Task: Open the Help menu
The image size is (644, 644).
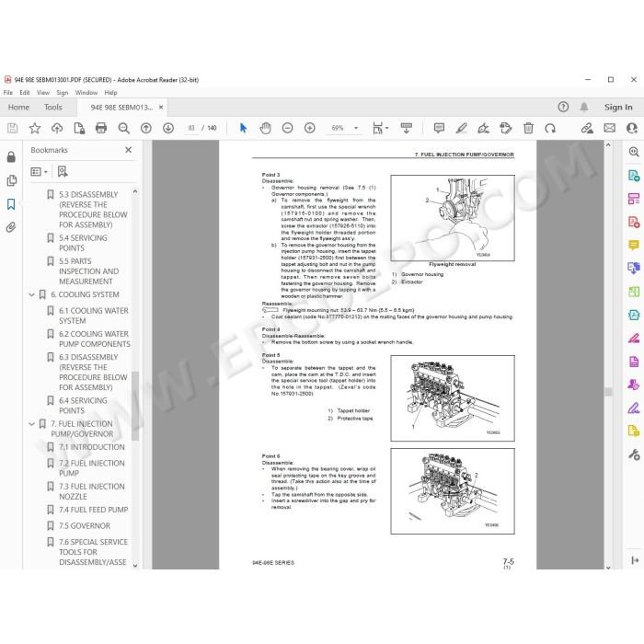Action: [111, 92]
